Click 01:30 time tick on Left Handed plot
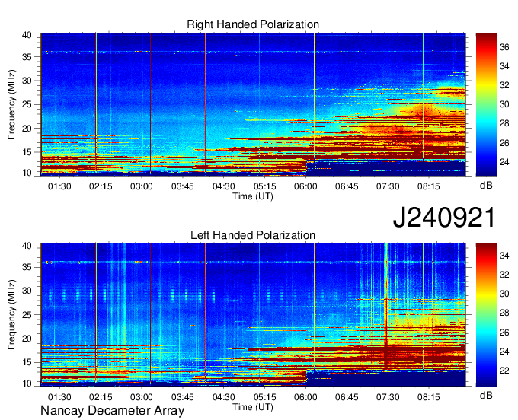 59,397
